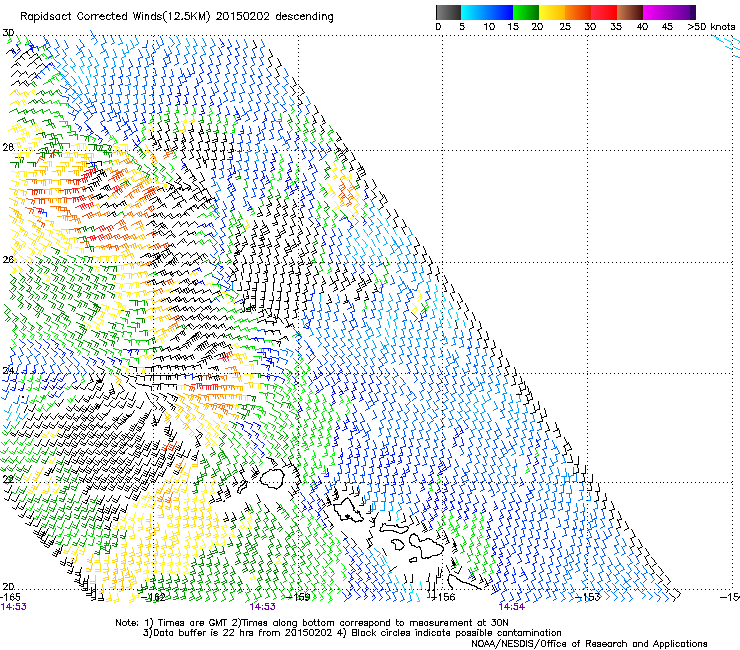Select the magenta 40-45 knots legend band
740x650 pixels.
656,12
